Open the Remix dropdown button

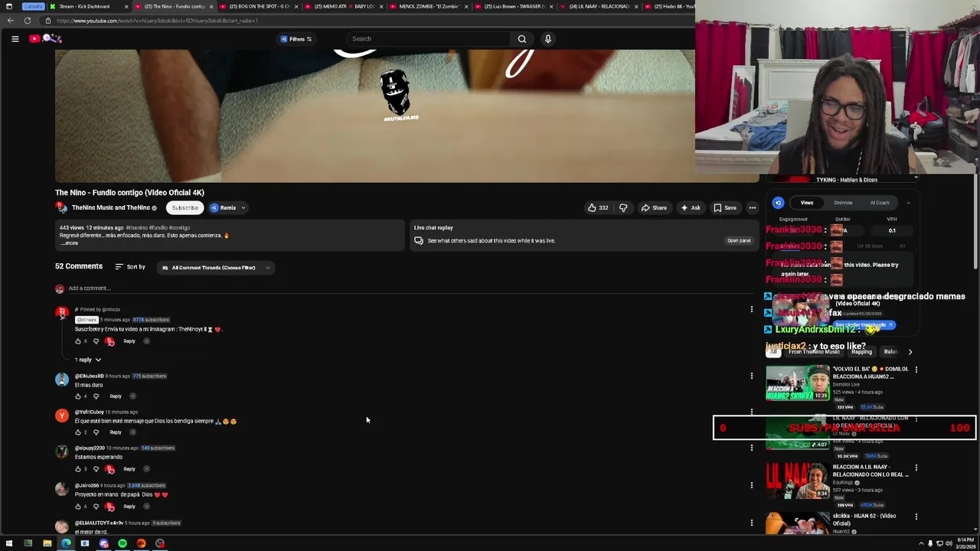227,207
